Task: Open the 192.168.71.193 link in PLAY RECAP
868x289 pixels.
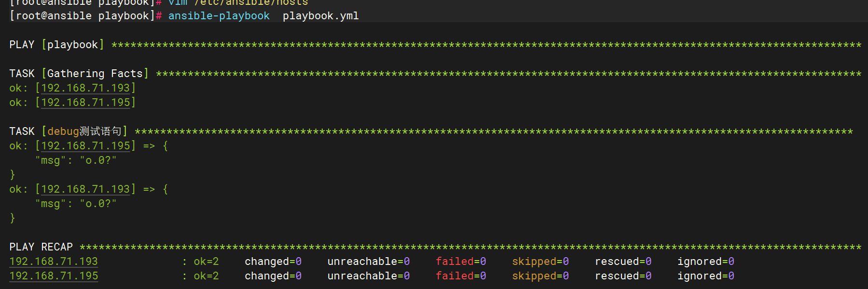Action: [x=54, y=262]
